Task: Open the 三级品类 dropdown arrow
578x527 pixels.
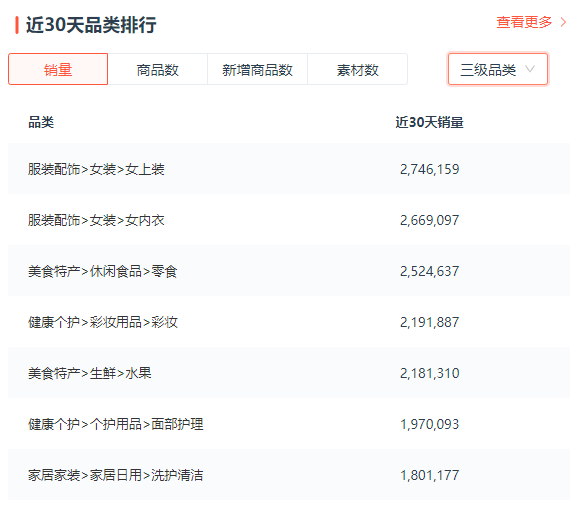Action: coord(530,69)
